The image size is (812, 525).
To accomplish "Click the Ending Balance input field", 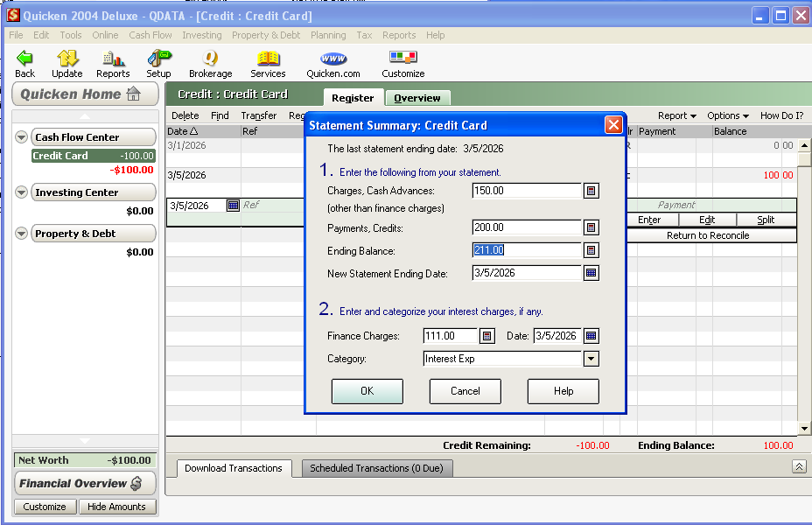I will click(x=526, y=250).
